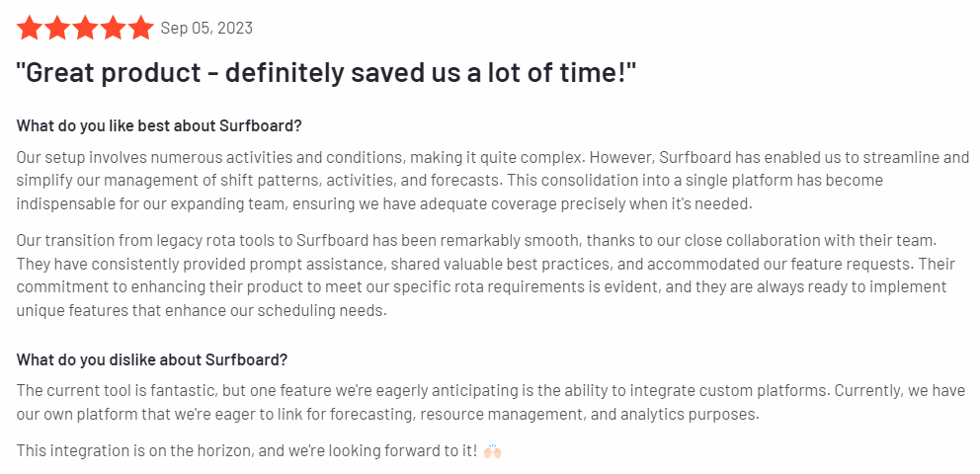Screen dimensions: 980x474
Task: Click paragraph starting "The current tool is fantastic"
Action: pos(491,402)
